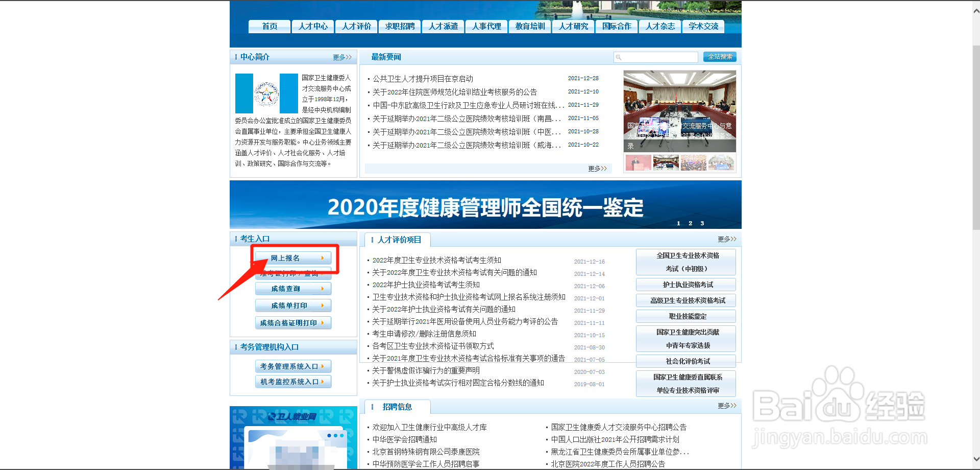980x470 pixels.
Task: Click the 成绩查询 button
Action: pos(293,289)
